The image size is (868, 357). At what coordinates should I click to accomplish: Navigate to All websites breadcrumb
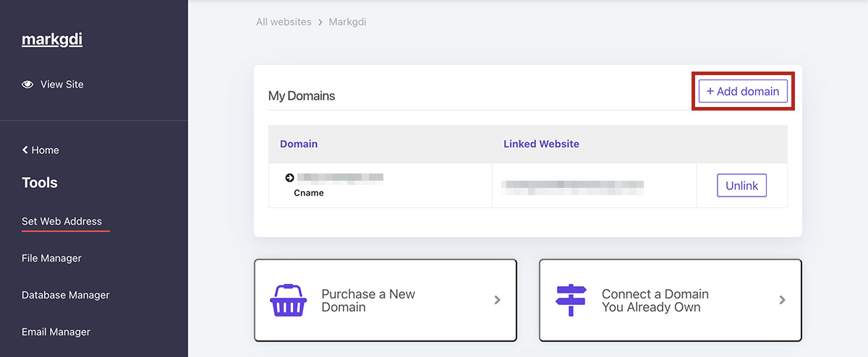click(284, 22)
